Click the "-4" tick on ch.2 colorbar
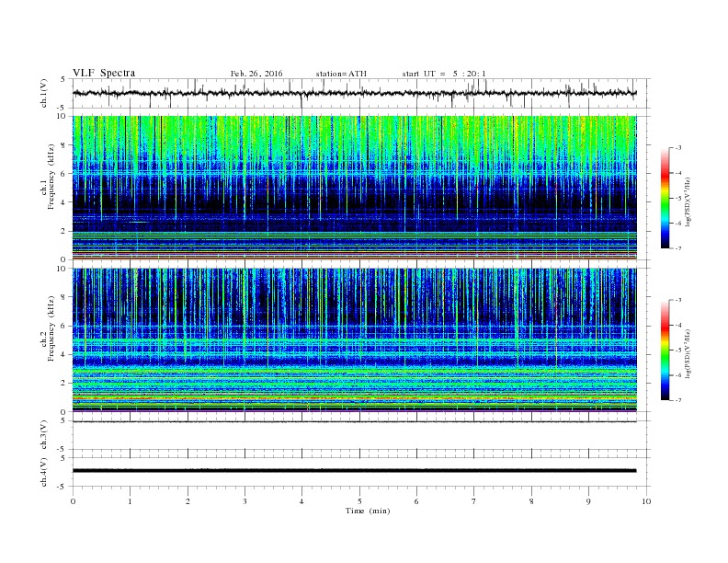Screen dimensions: 728x563 coord(677,325)
